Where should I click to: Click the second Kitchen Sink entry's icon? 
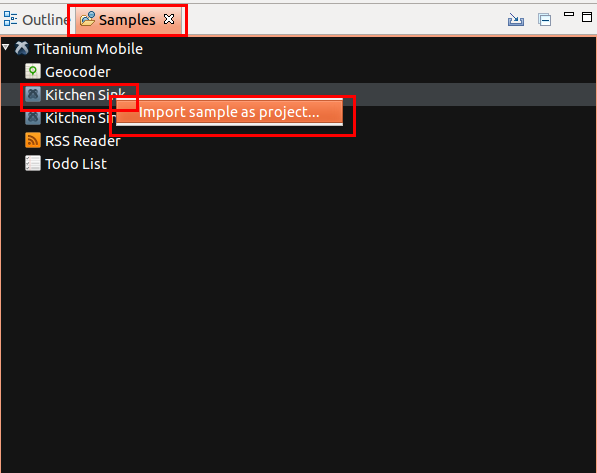33,117
